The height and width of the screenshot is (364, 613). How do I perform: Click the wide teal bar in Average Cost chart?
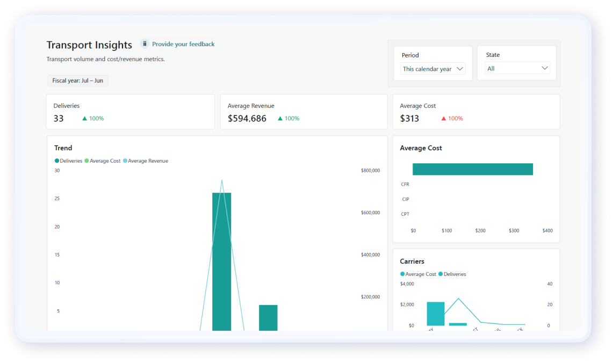(x=472, y=169)
